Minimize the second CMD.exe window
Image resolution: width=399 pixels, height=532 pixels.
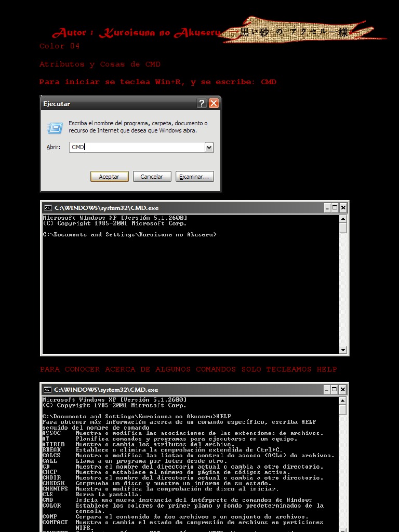coord(326,390)
